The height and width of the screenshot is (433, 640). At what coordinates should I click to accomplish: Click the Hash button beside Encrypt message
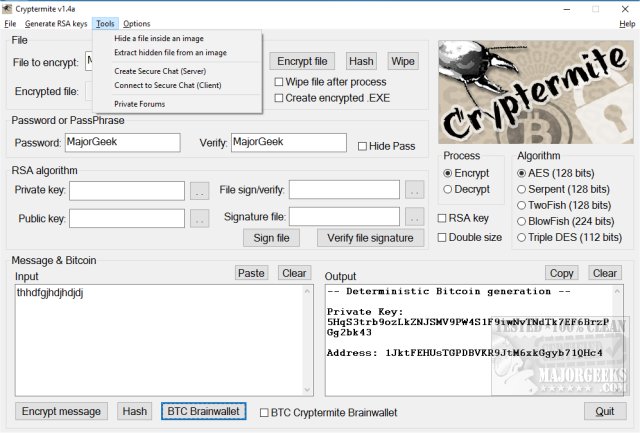coord(135,411)
